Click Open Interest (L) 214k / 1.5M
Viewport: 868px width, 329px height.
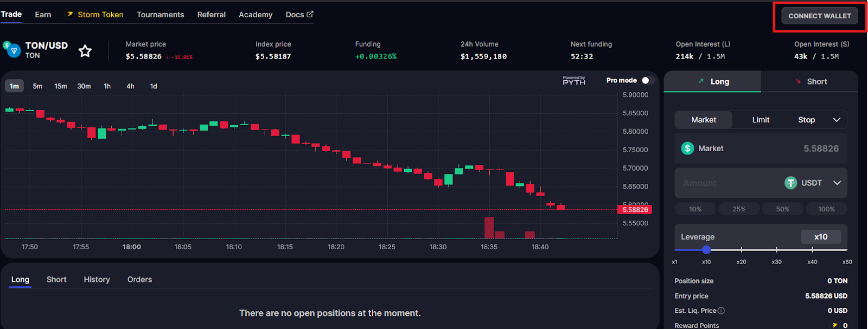[700, 56]
